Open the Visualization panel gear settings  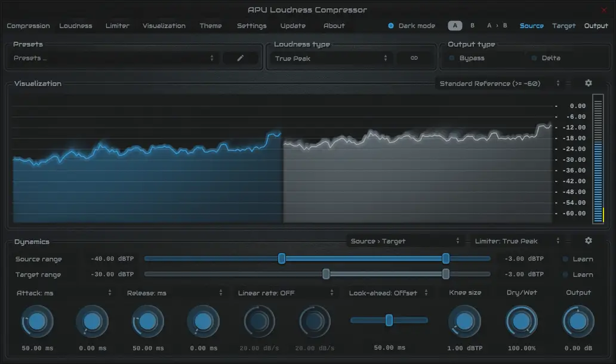[588, 84]
